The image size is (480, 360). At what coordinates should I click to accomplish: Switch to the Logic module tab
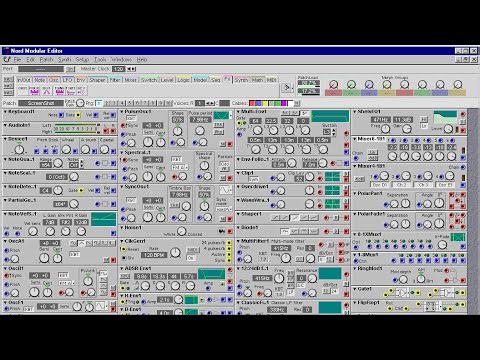[183, 80]
